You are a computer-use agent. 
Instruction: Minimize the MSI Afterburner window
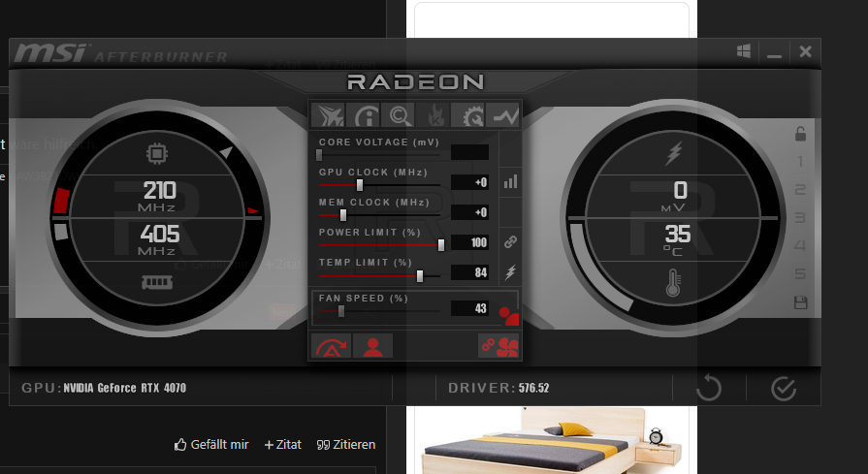(775, 52)
